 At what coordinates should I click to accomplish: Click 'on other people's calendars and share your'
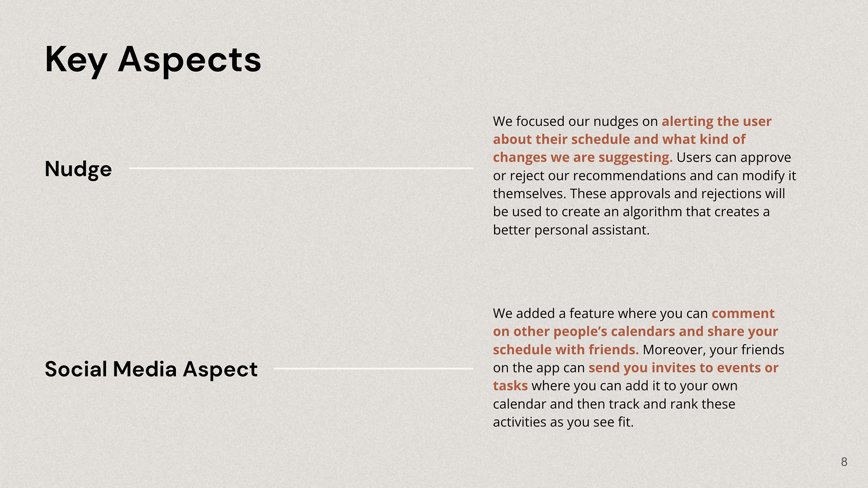635,332
